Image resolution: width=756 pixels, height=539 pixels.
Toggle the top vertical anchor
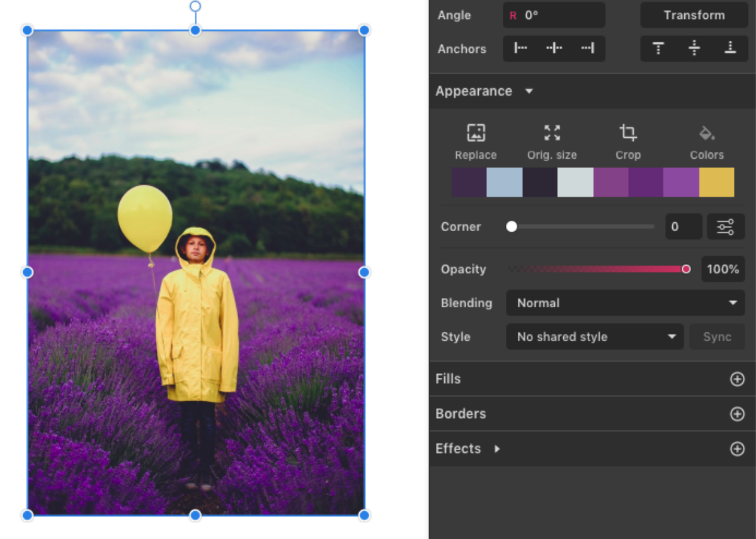(x=658, y=48)
